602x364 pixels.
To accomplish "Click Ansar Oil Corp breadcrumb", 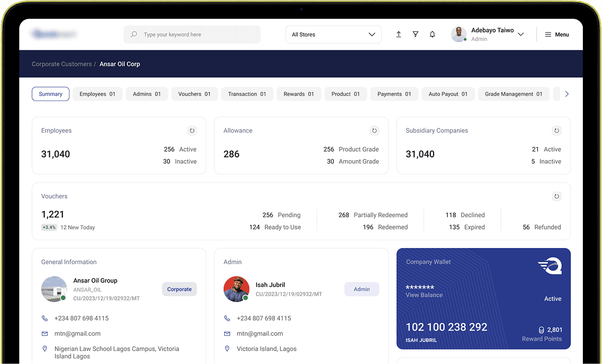I will click(x=120, y=64).
